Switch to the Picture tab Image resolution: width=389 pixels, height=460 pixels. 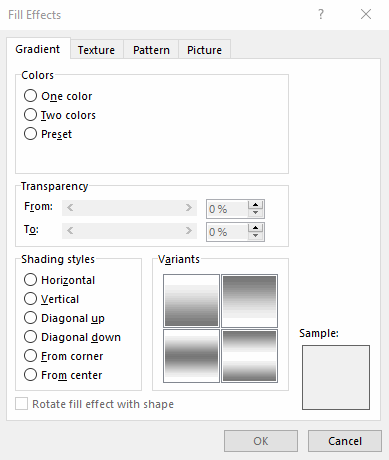coord(204,50)
